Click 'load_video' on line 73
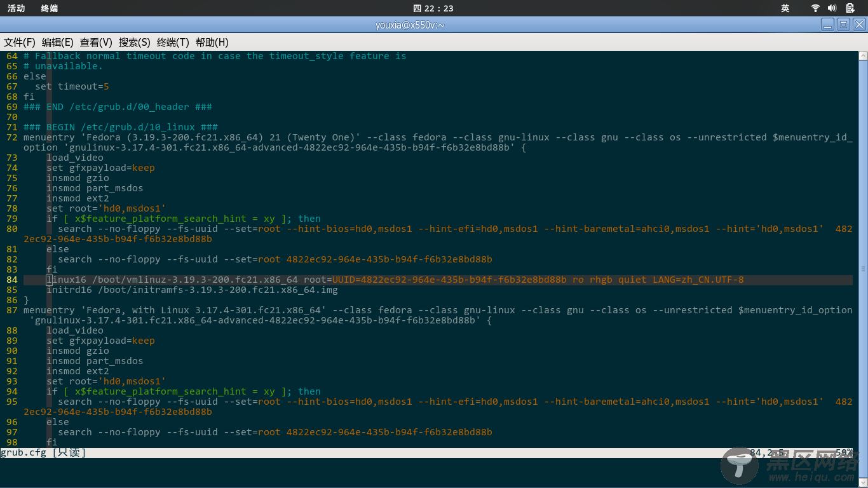The height and width of the screenshot is (488, 868). [x=75, y=158]
